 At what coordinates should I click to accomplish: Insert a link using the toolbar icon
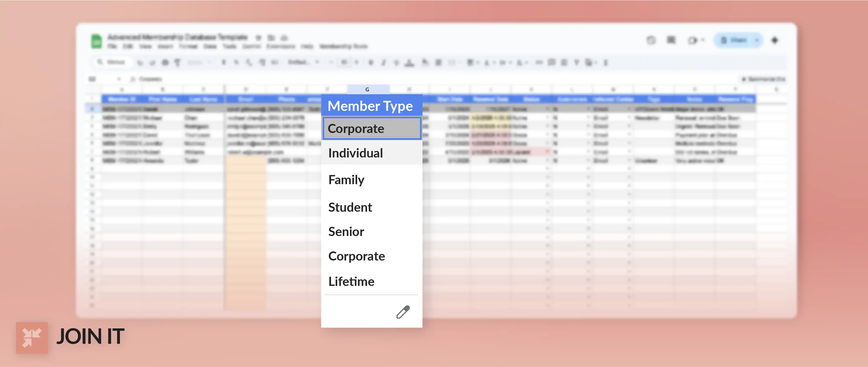538,62
